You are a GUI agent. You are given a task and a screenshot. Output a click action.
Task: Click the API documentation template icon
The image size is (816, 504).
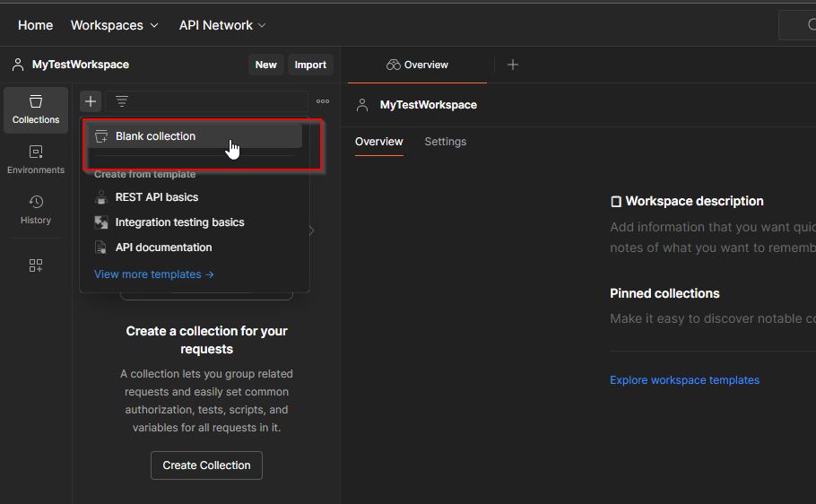click(x=100, y=248)
